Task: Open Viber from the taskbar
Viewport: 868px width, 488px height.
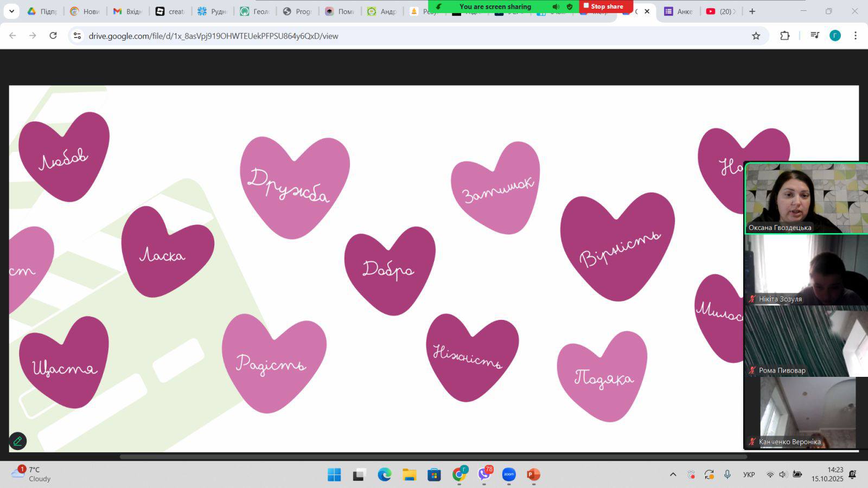Action: coord(484,475)
